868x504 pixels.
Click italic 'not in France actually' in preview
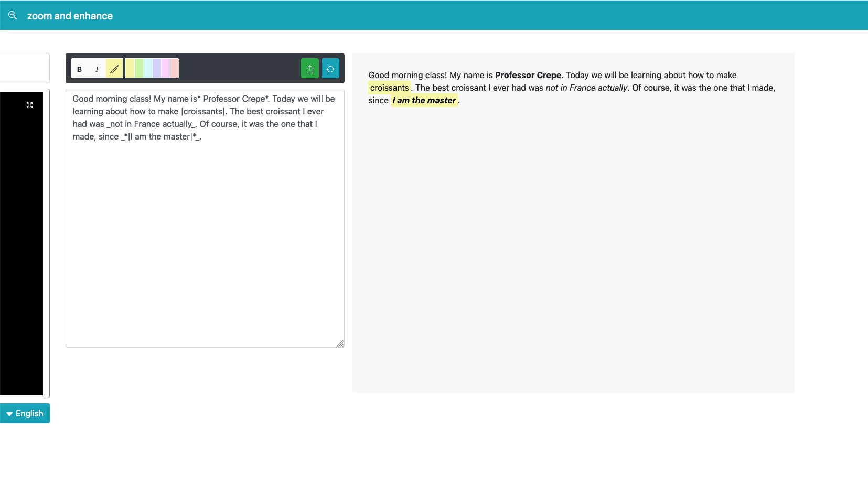(x=586, y=88)
